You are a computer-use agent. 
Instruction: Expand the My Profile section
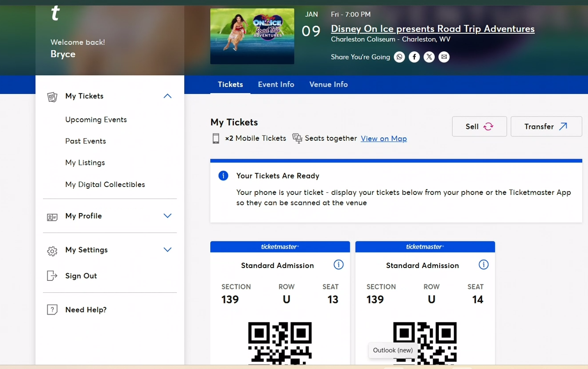(x=167, y=216)
